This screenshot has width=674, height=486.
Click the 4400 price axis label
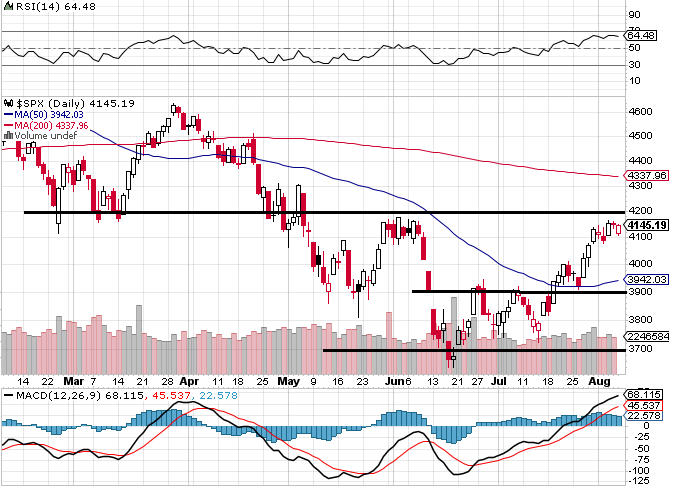640,161
